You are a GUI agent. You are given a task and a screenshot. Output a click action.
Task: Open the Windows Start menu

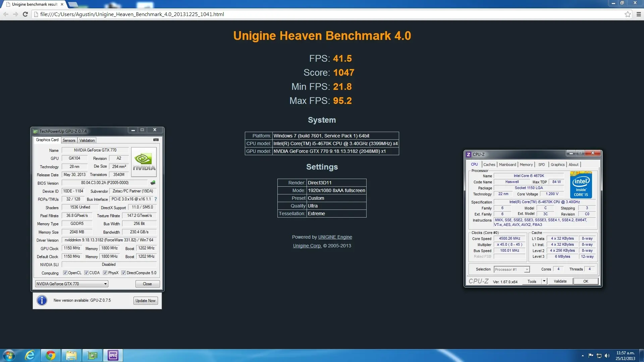coord(9,355)
